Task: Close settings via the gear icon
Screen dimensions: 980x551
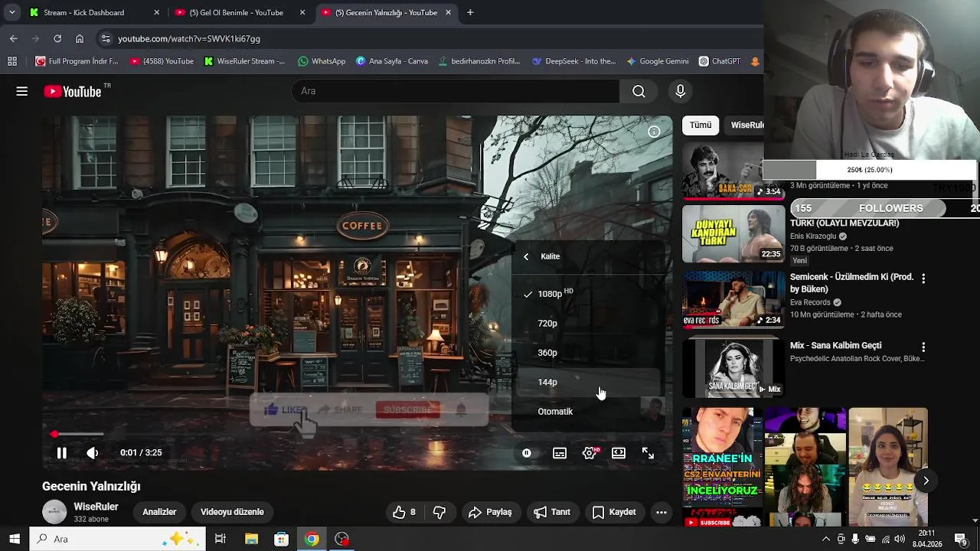Action: click(590, 453)
